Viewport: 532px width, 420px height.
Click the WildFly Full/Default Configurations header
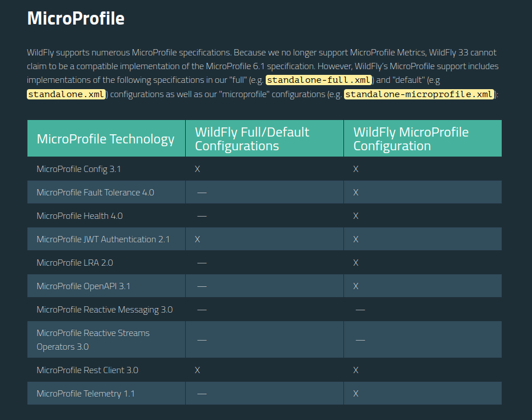click(252, 139)
